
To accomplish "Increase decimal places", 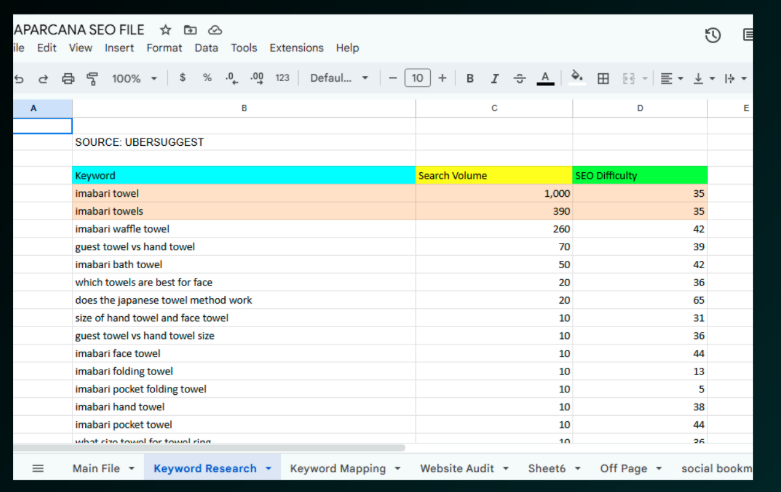I will click(257, 78).
